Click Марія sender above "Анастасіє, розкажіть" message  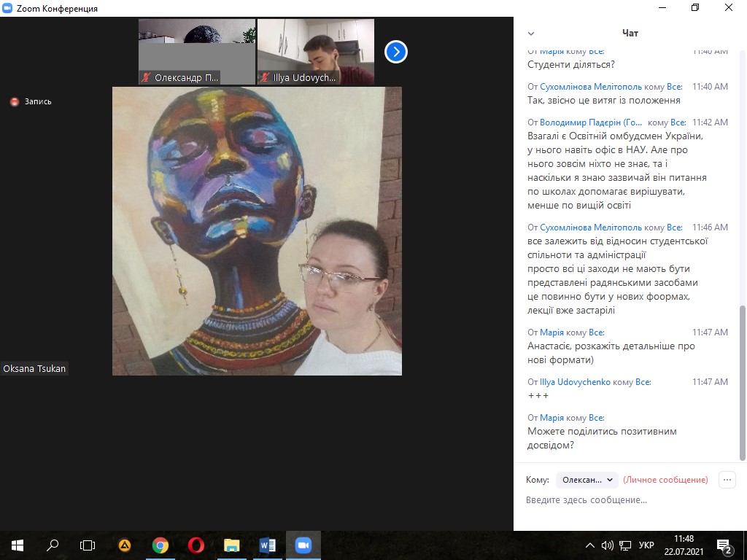[x=551, y=332]
